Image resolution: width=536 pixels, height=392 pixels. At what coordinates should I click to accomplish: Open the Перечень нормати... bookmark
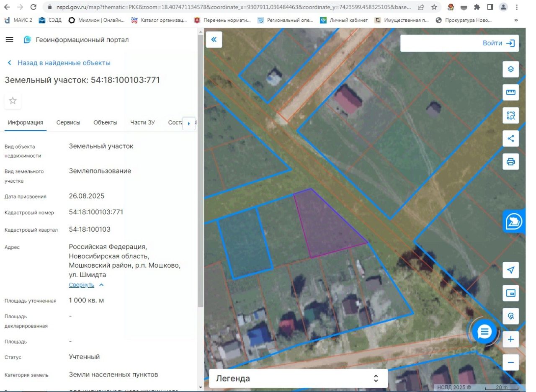(222, 20)
